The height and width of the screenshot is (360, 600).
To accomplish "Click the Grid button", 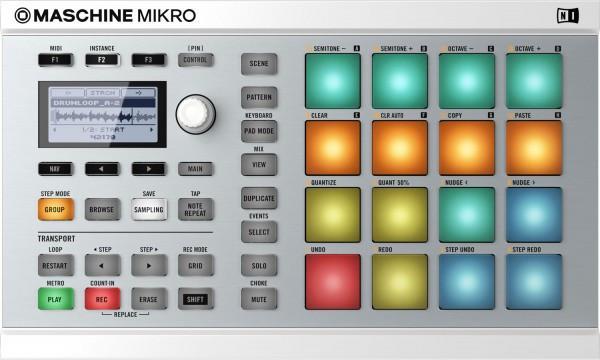I will point(196,266).
